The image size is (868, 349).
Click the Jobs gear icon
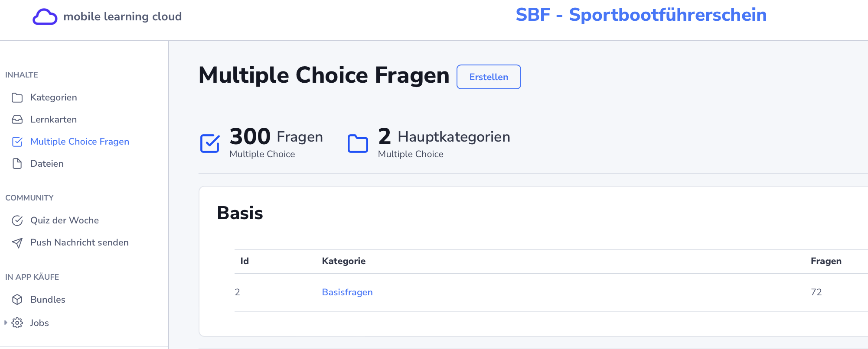coord(17,323)
